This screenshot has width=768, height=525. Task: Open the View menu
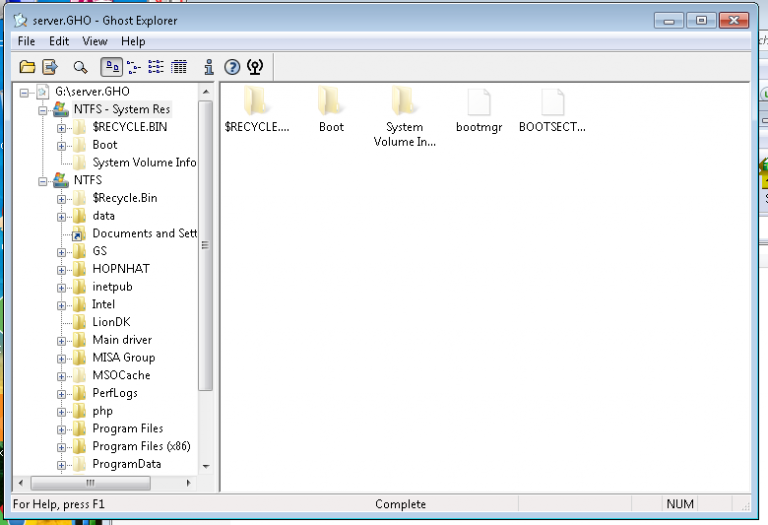[95, 41]
